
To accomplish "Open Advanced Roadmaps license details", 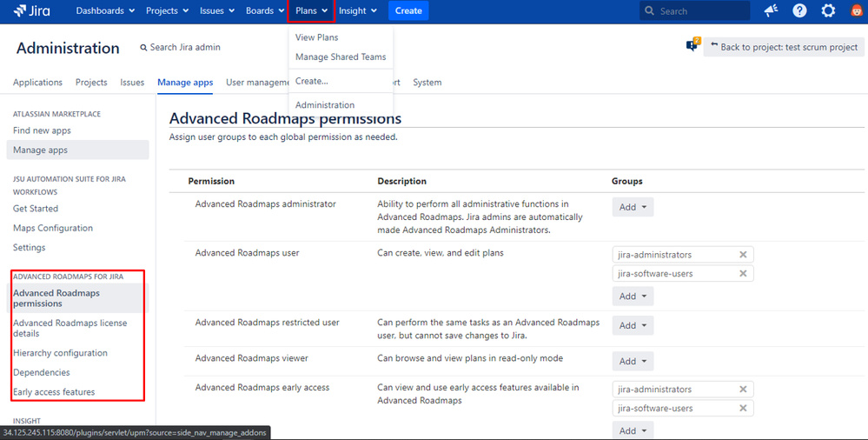I will click(x=70, y=328).
